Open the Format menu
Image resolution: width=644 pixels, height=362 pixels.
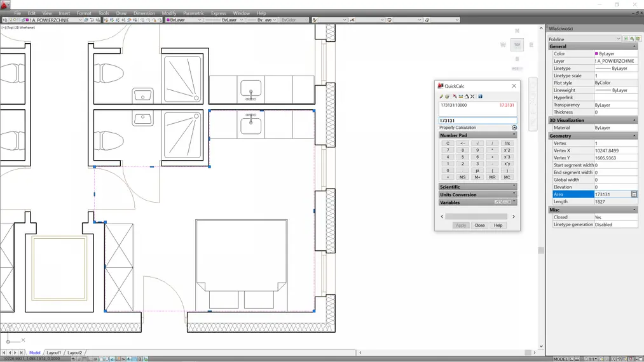point(84,13)
